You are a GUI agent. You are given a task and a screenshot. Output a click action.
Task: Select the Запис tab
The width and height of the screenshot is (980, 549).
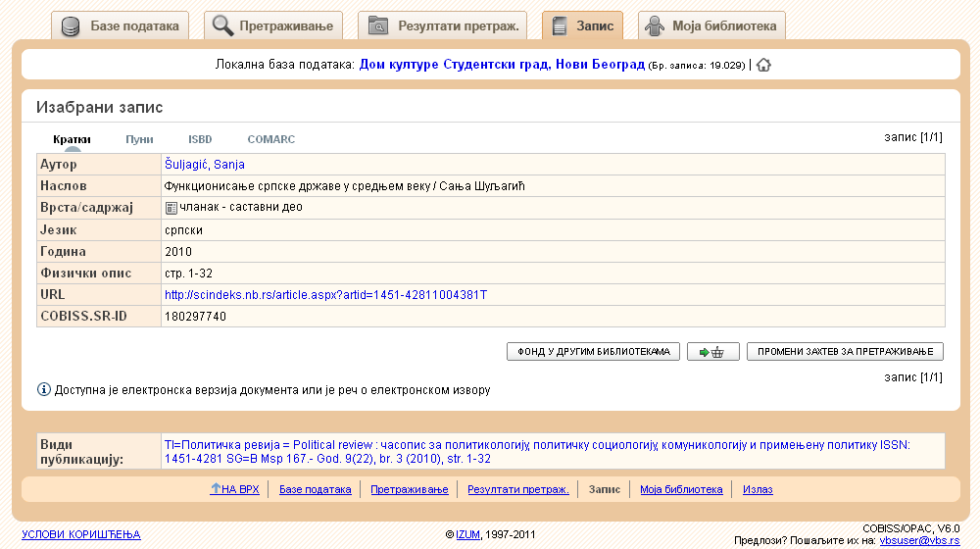(582, 25)
